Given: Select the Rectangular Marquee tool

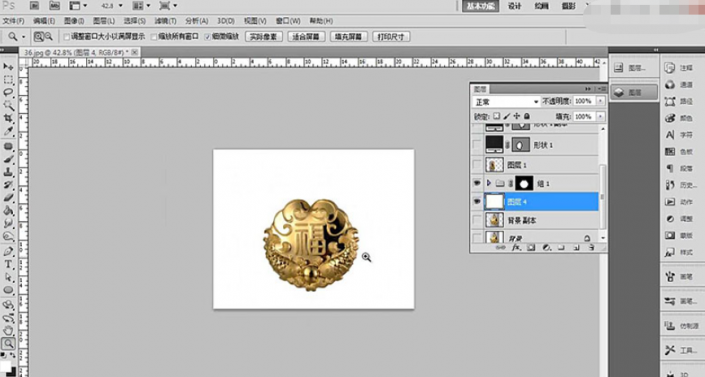Looking at the screenshot, I should [8, 80].
